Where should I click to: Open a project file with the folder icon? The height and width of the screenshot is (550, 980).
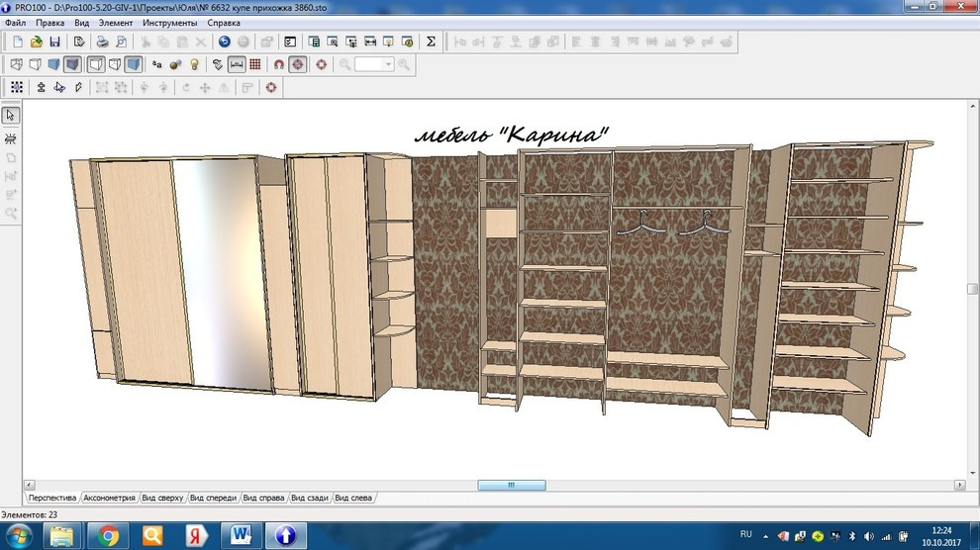click(x=37, y=42)
